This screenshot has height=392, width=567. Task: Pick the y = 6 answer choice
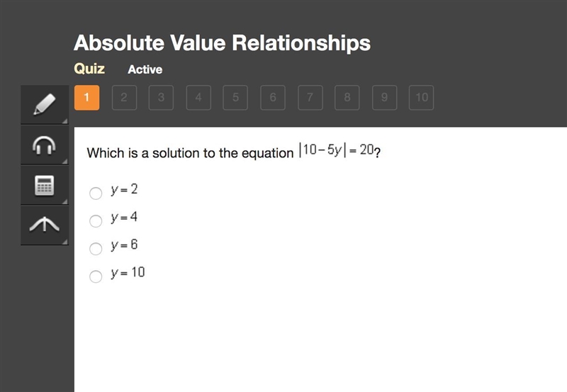[96, 248]
